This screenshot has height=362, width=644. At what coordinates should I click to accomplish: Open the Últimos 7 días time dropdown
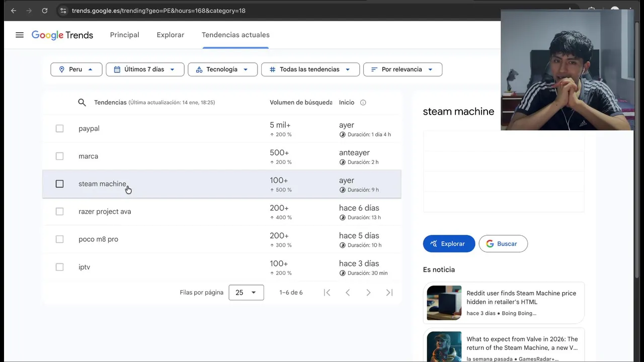click(x=145, y=69)
